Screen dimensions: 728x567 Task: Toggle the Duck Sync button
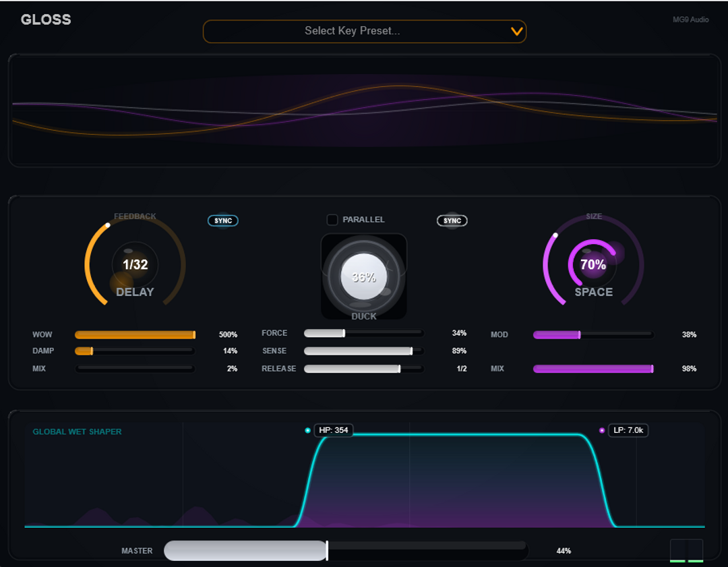click(452, 220)
